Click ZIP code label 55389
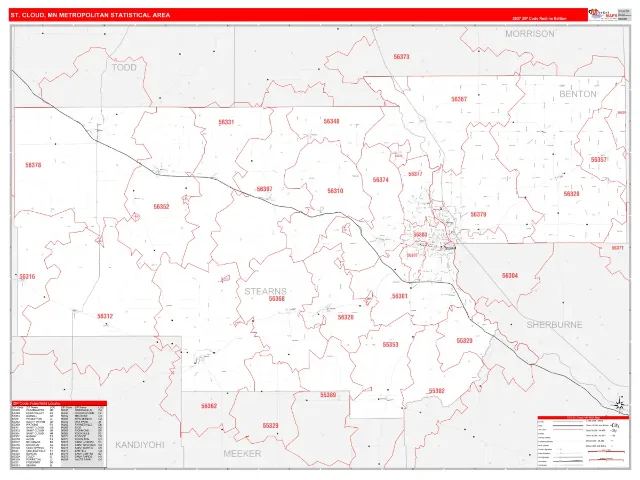The width and height of the screenshot is (640, 480). (328, 395)
